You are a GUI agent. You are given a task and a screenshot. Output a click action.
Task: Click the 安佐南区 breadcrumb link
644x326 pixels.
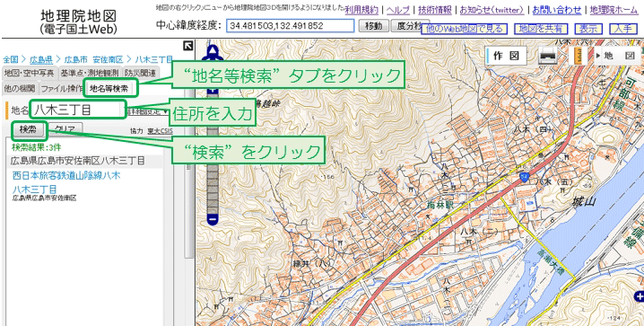pyautogui.click(x=108, y=59)
